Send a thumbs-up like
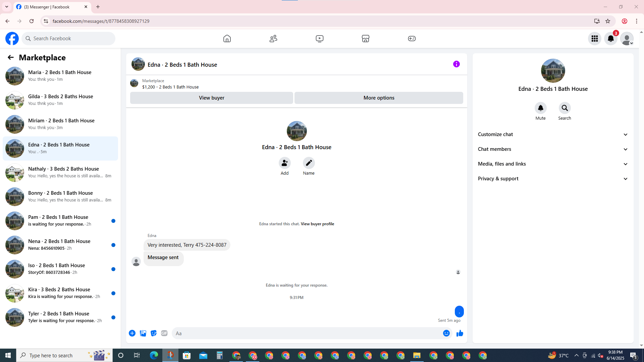The image size is (644, 362). (460, 333)
